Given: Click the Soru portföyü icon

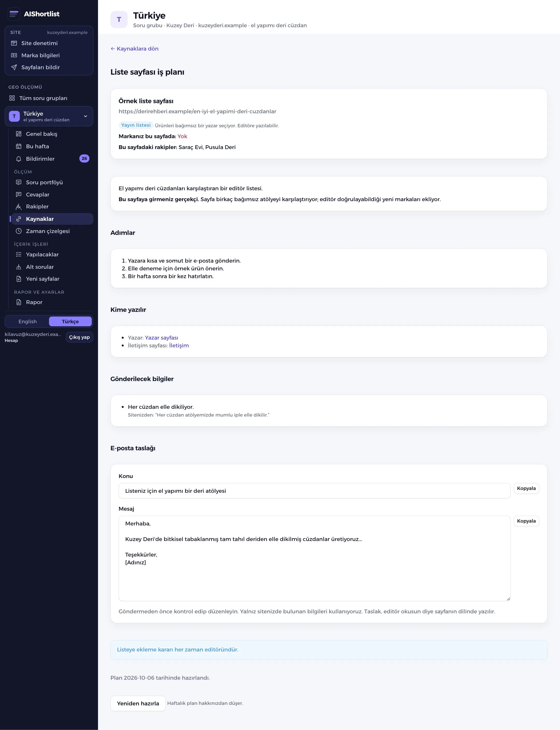Looking at the screenshot, I should pos(19,182).
